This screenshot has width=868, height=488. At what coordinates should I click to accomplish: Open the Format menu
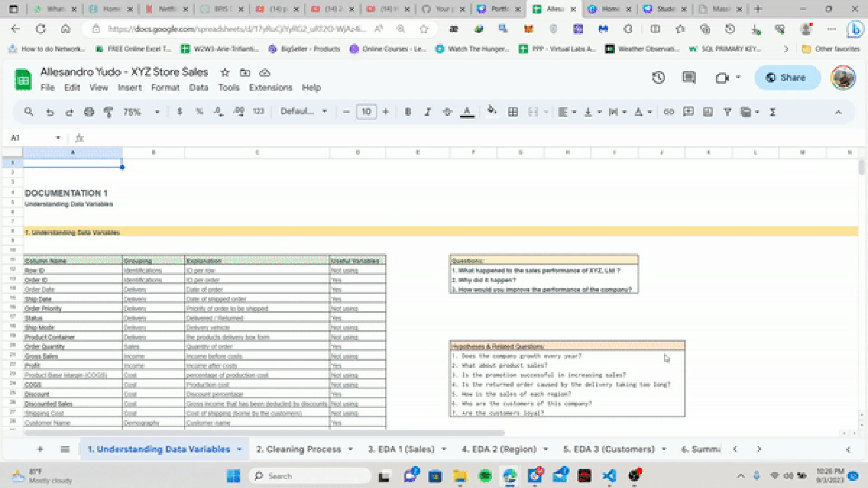[x=165, y=88]
